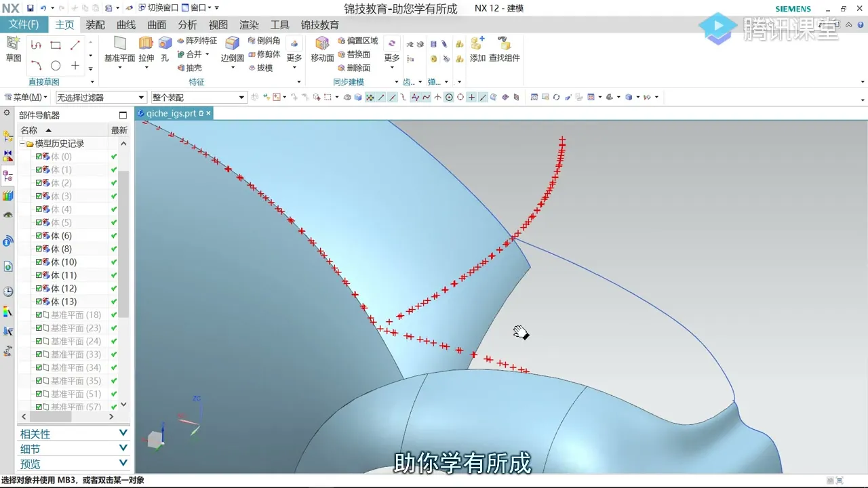Select the 拉伸 (Extrude) tool
This screenshot has width=868, height=488.
point(146,48)
